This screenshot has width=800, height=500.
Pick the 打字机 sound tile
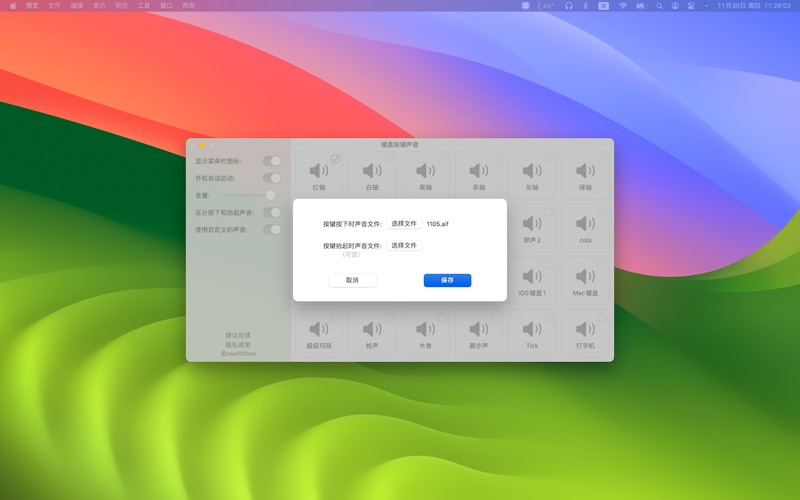coord(585,334)
